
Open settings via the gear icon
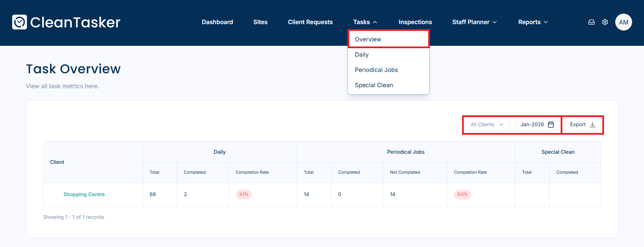pos(605,22)
